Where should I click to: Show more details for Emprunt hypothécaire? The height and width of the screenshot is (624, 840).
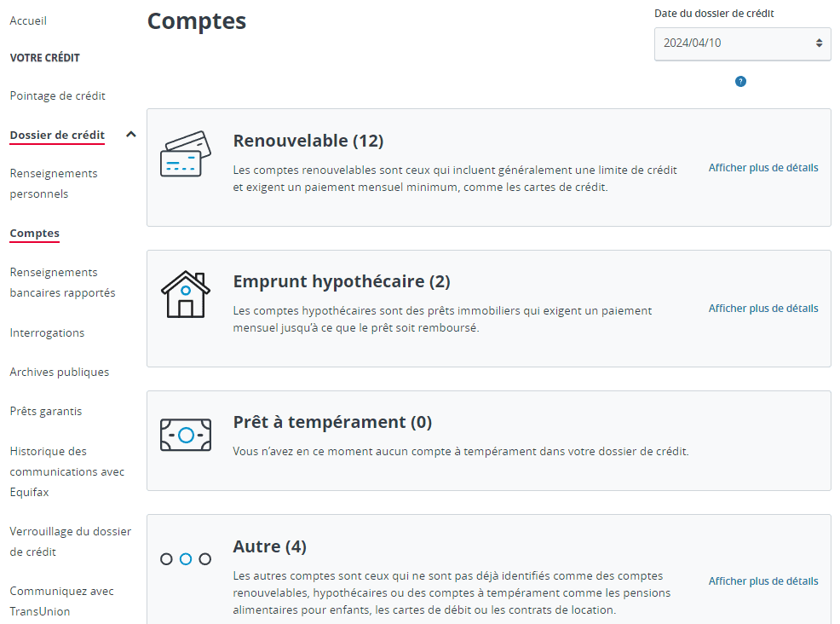point(762,309)
